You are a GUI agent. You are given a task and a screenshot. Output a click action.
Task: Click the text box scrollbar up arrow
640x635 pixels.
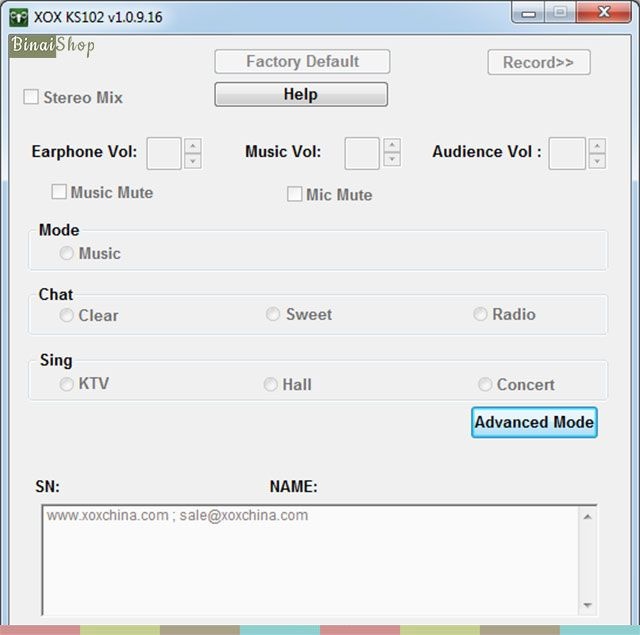click(x=587, y=517)
